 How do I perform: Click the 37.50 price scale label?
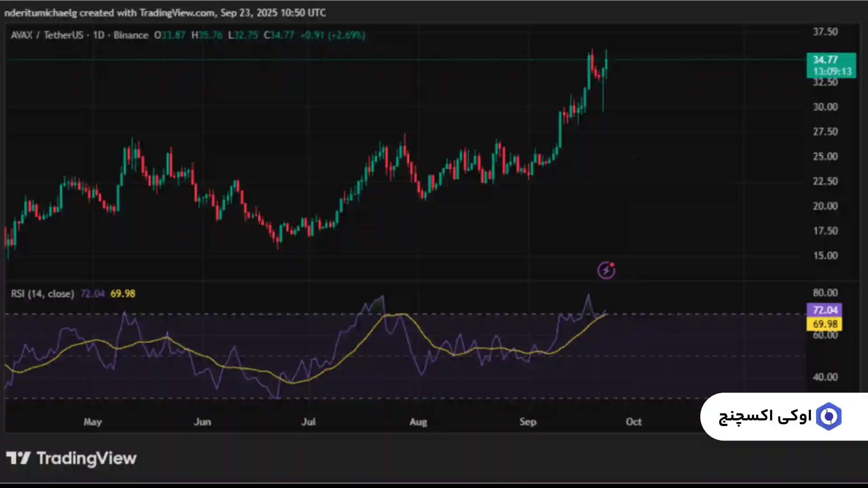[825, 32]
